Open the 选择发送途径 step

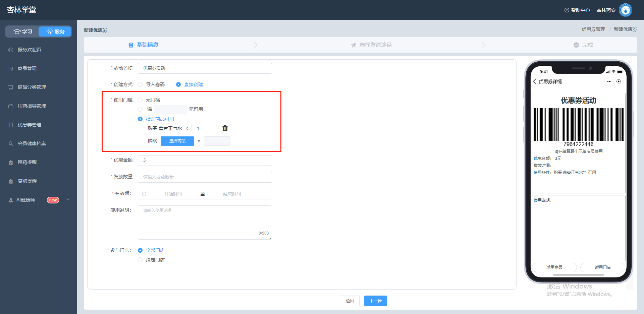point(371,45)
